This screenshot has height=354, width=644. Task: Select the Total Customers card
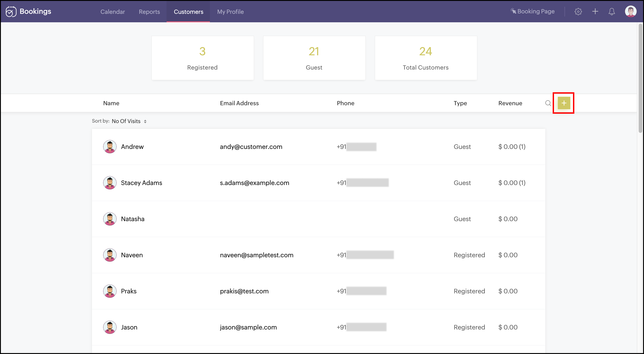[x=426, y=58]
